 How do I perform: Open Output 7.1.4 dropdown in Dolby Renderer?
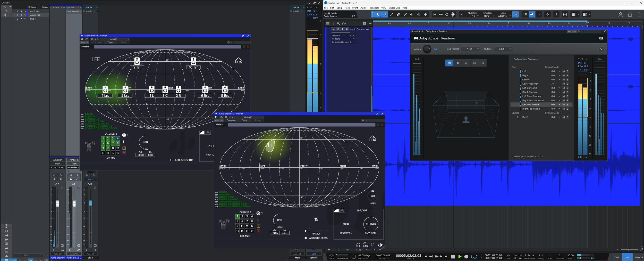(x=503, y=49)
